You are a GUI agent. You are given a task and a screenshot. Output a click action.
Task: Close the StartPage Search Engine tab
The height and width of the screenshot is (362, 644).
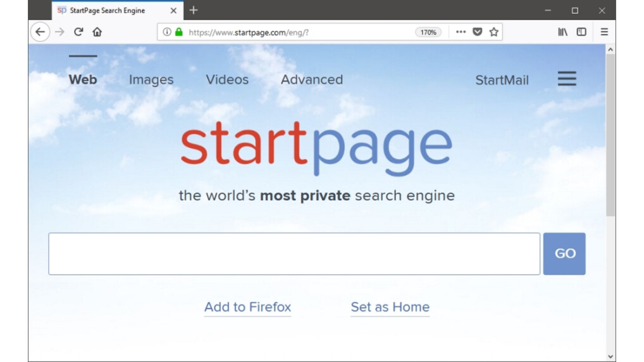click(173, 11)
